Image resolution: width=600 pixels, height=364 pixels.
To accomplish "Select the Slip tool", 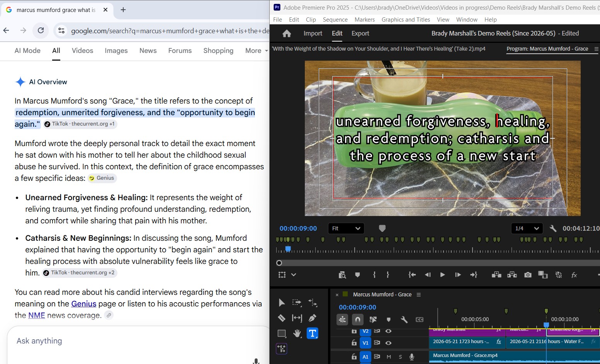I will (297, 318).
